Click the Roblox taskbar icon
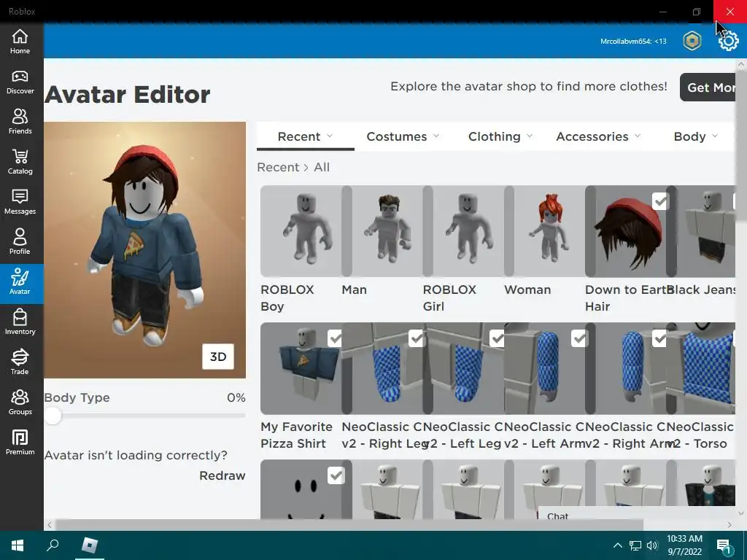 89,545
